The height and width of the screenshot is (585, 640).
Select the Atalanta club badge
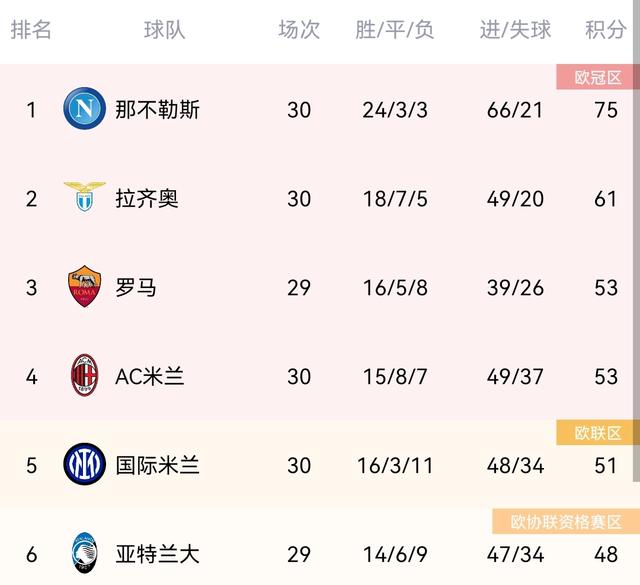click(84, 553)
